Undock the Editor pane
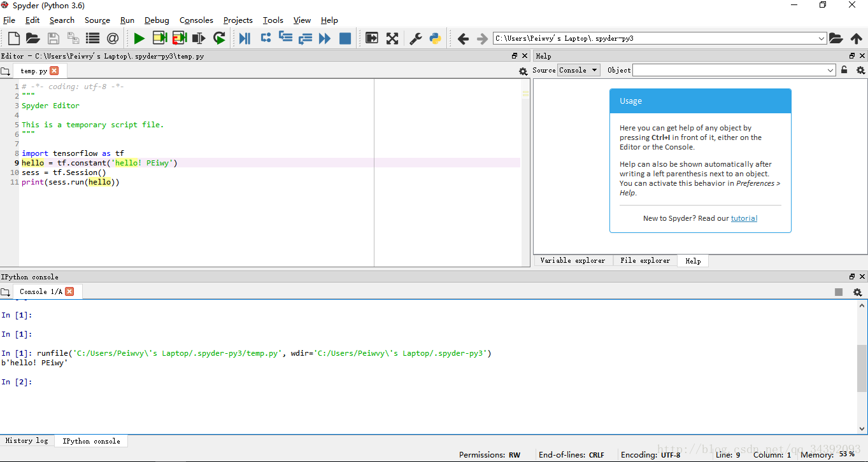 [x=515, y=56]
